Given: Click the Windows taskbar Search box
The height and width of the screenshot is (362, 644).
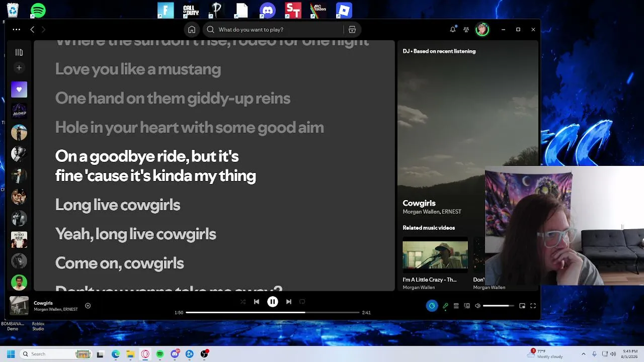Looking at the screenshot, I should 56,354.
